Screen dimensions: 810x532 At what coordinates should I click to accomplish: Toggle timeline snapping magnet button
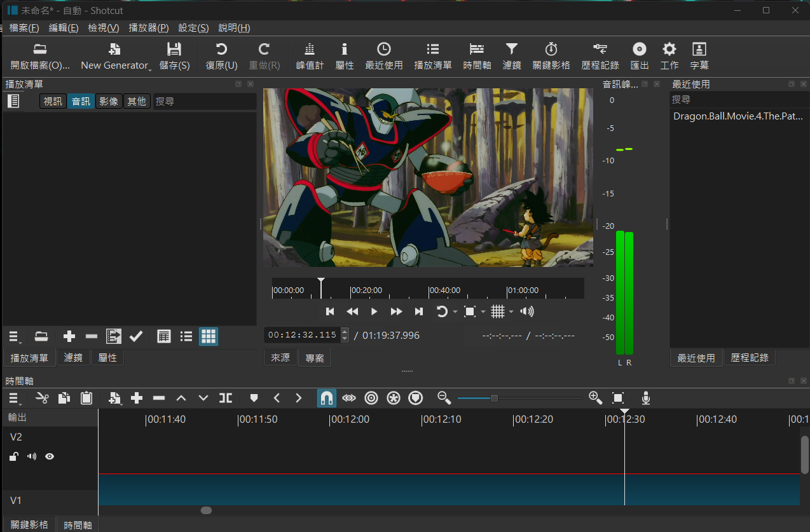click(326, 398)
